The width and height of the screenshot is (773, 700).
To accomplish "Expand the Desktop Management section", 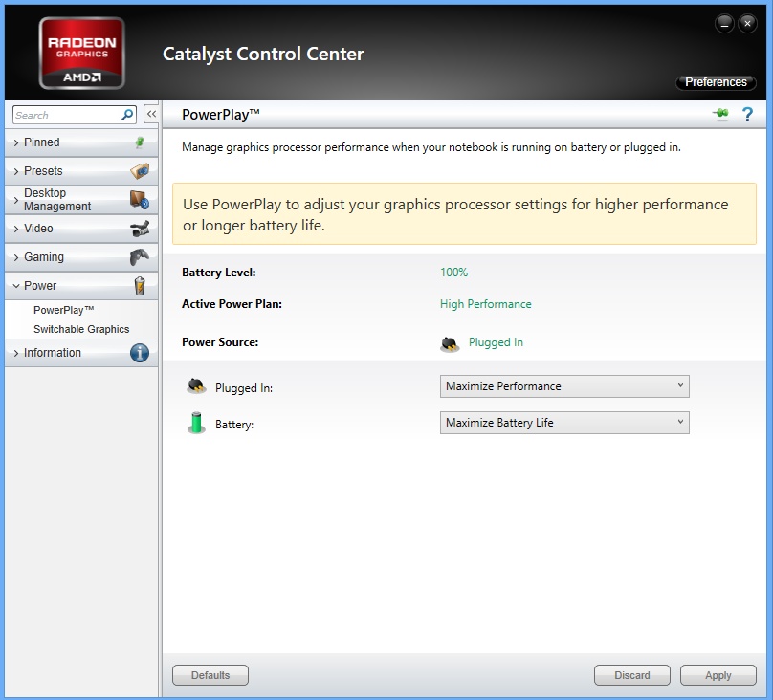I will tap(81, 200).
